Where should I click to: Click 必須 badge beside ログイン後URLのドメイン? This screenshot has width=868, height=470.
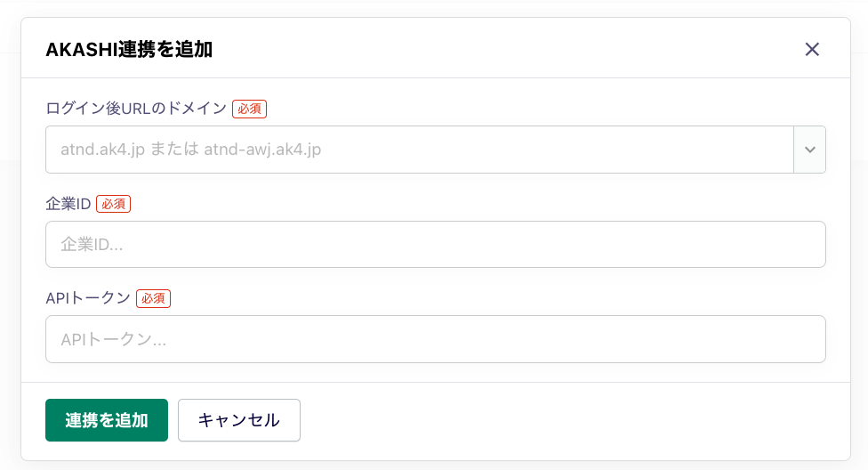click(x=249, y=109)
